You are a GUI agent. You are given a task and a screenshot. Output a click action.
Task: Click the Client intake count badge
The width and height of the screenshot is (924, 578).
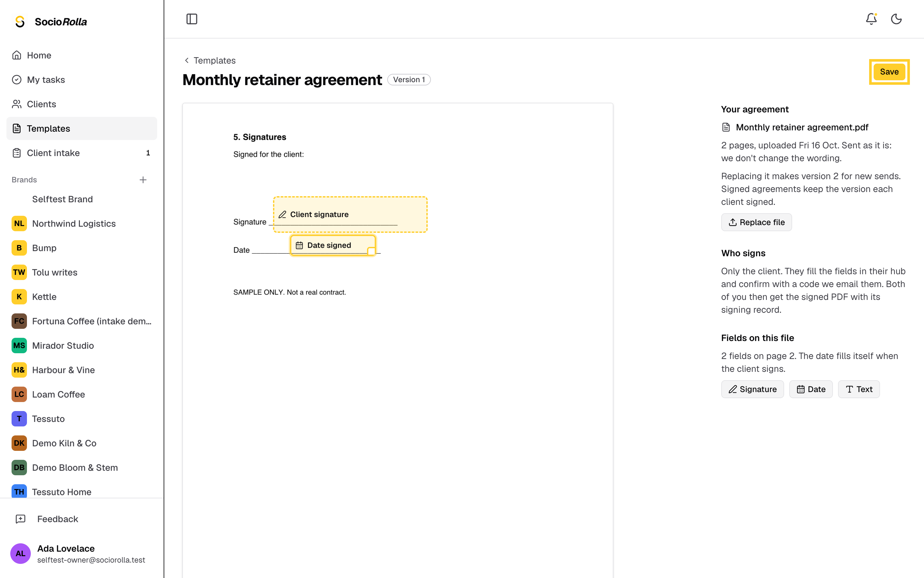tap(148, 153)
